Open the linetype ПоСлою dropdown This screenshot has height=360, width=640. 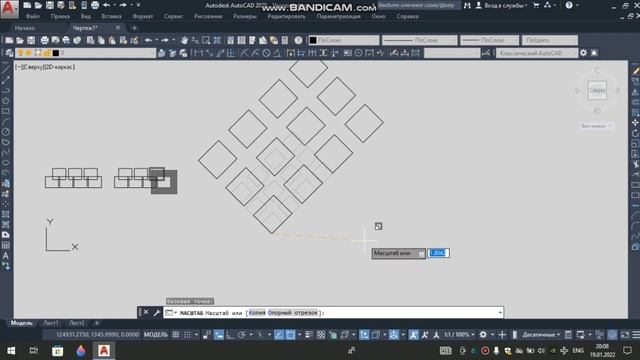(x=420, y=40)
